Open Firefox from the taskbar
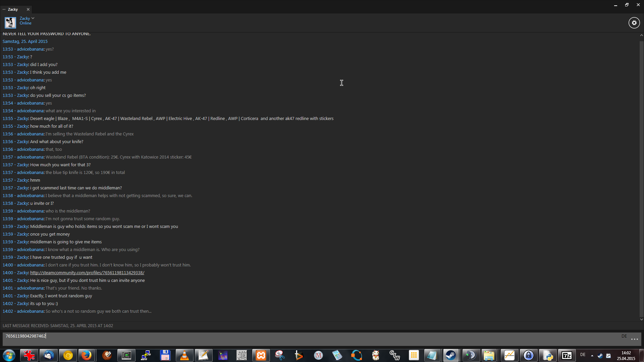The height and width of the screenshot is (362, 644). point(87,355)
